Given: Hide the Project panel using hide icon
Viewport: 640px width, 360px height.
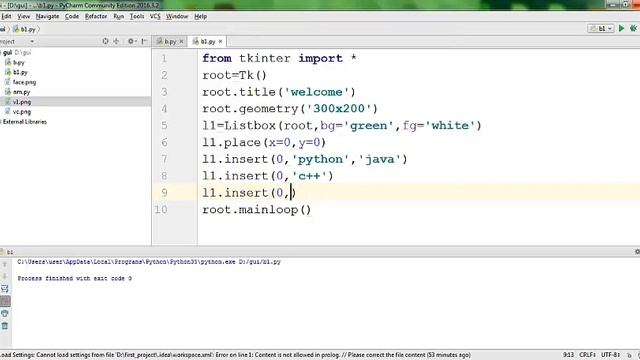Looking at the screenshot, I should tap(144, 41).
